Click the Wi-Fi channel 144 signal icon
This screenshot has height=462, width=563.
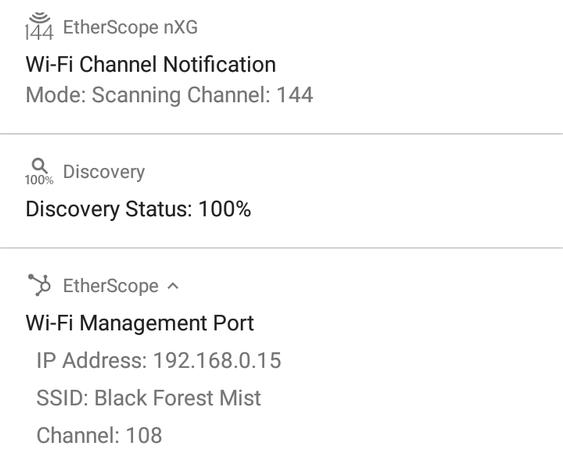[x=39, y=26]
